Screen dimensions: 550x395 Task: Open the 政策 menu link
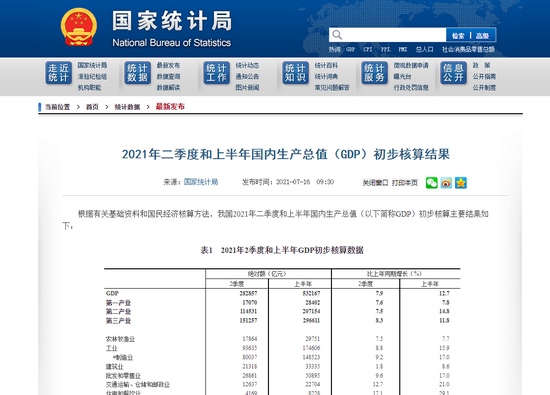coord(481,65)
